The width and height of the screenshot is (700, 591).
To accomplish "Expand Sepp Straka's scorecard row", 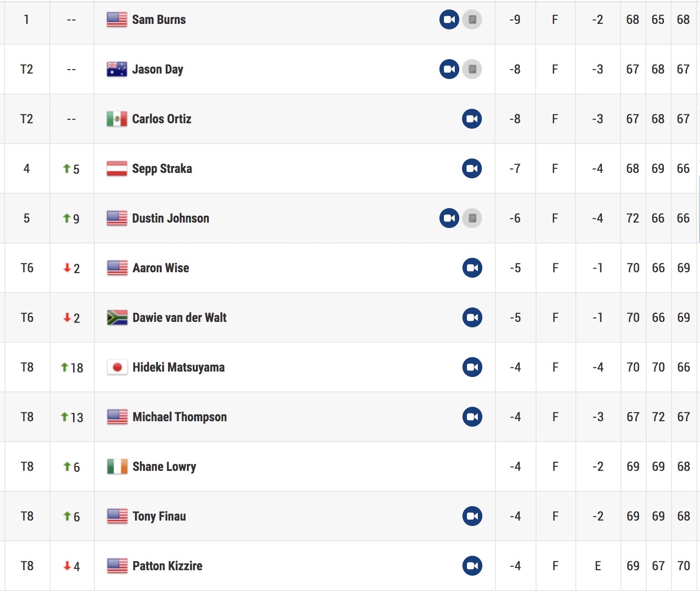I will (350, 168).
